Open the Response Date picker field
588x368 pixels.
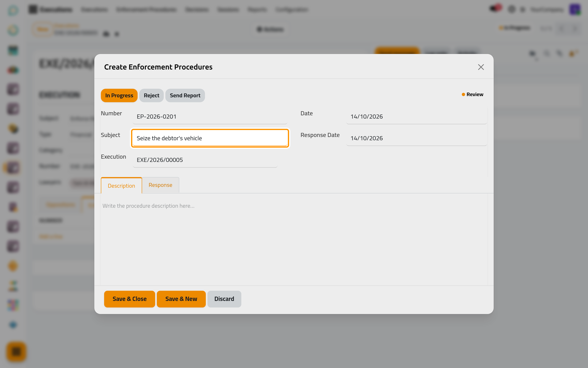pyautogui.click(x=417, y=138)
